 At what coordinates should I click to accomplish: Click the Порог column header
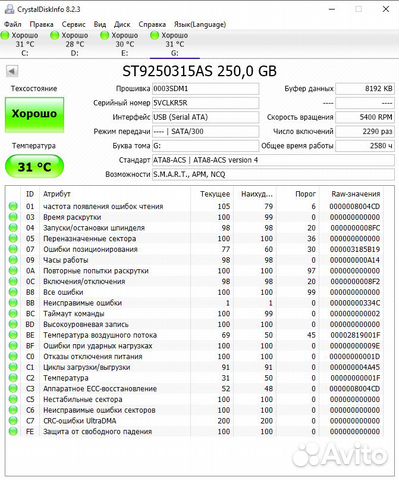298,194
